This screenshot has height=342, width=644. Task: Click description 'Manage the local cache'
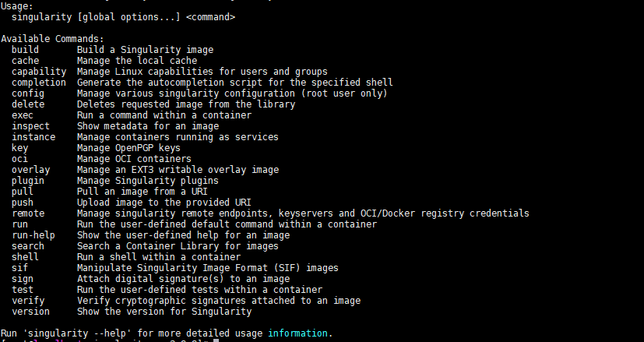click(137, 61)
